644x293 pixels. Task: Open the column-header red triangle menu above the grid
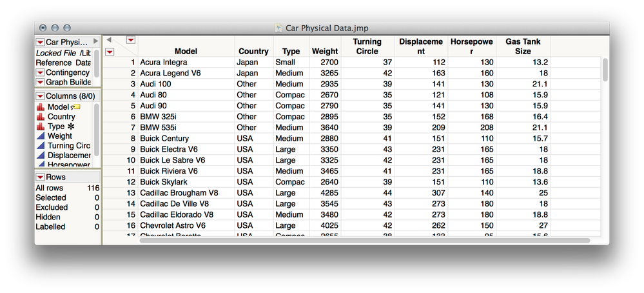tap(131, 40)
